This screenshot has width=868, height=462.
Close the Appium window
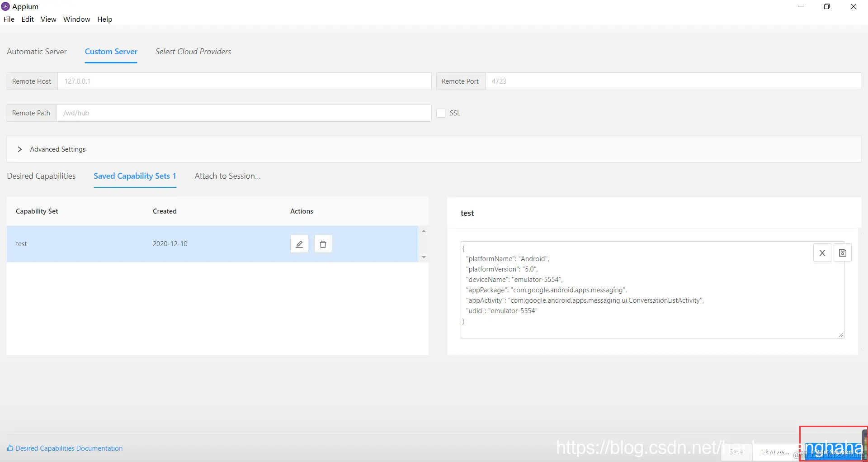(854, 6)
